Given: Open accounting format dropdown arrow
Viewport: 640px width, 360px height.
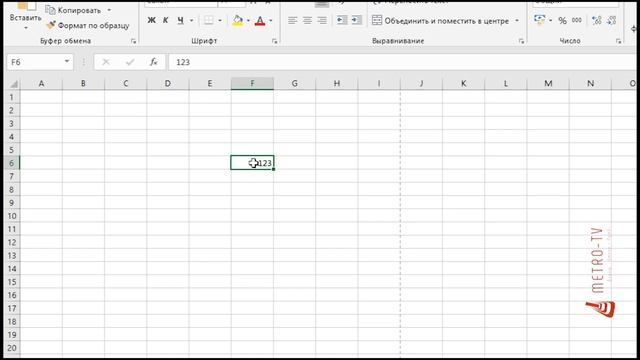Looking at the screenshot, I should click(x=550, y=20).
